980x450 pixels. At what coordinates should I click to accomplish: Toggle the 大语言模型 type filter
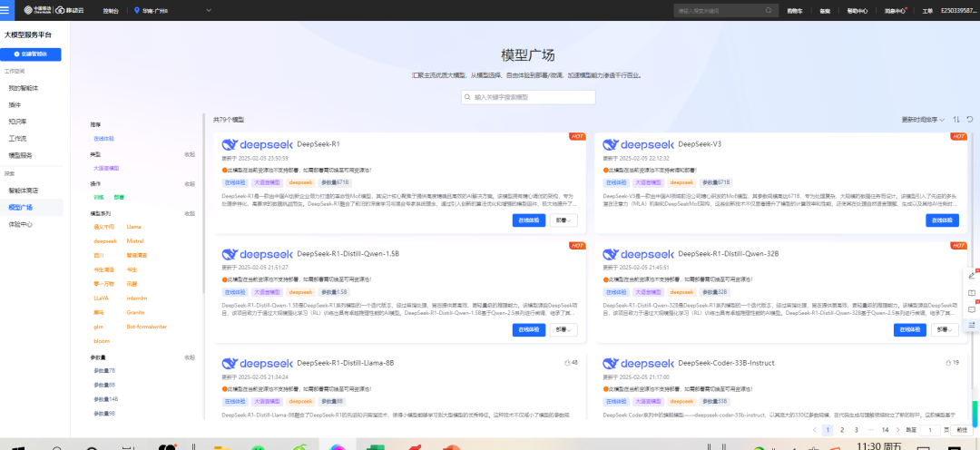click(x=106, y=168)
